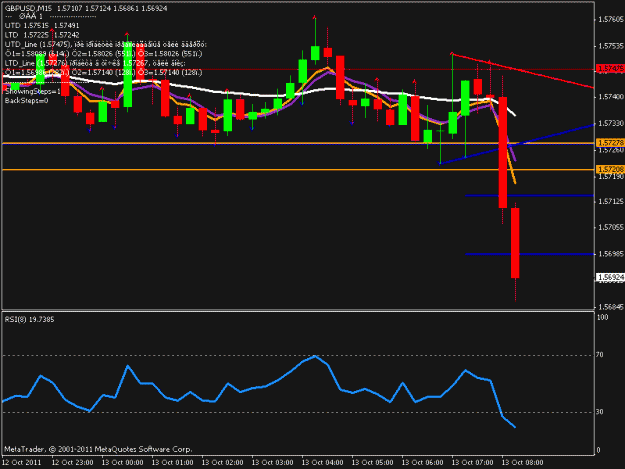Select the white 1.56924 current price tag
625x469 pixels.
click(610, 277)
